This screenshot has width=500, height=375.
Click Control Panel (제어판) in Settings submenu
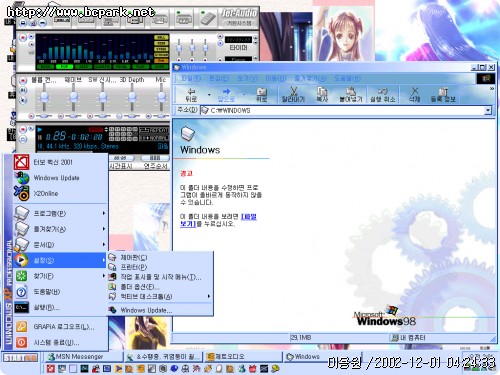click(x=160, y=257)
